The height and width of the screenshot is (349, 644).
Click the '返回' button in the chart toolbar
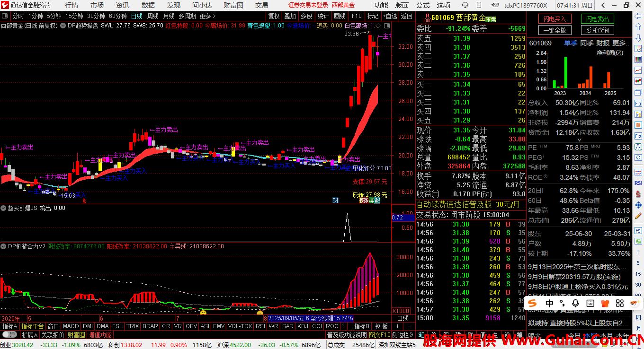[x=407, y=16]
